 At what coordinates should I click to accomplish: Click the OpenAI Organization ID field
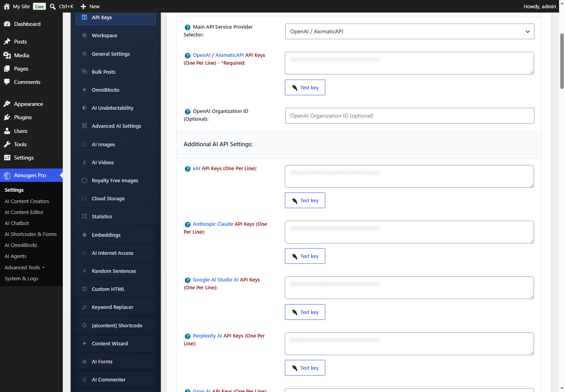[x=410, y=116]
